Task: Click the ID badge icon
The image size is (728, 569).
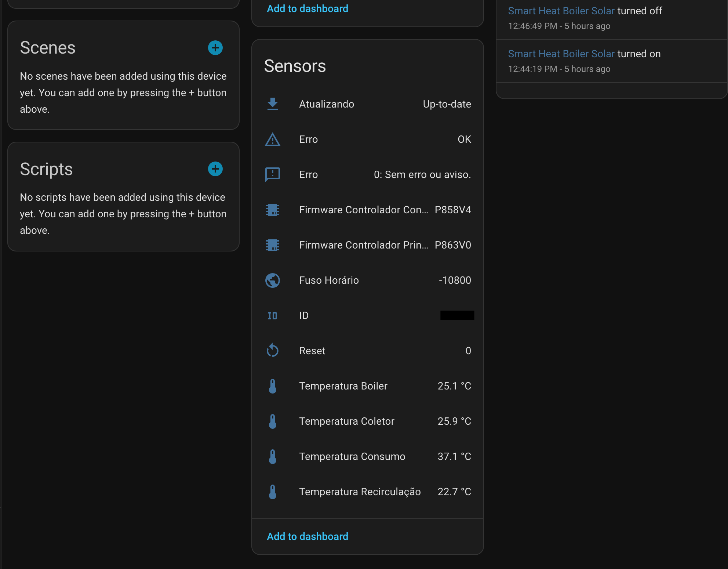Action: click(273, 316)
